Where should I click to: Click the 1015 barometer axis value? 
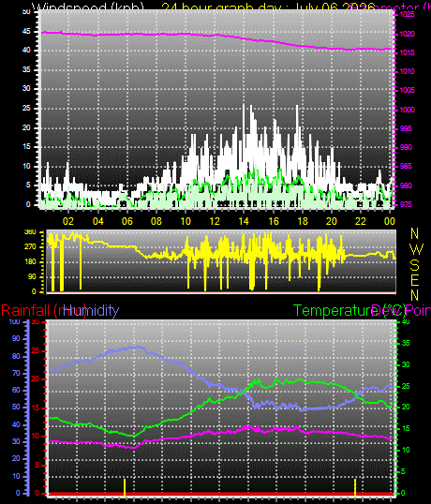coord(408,52)
